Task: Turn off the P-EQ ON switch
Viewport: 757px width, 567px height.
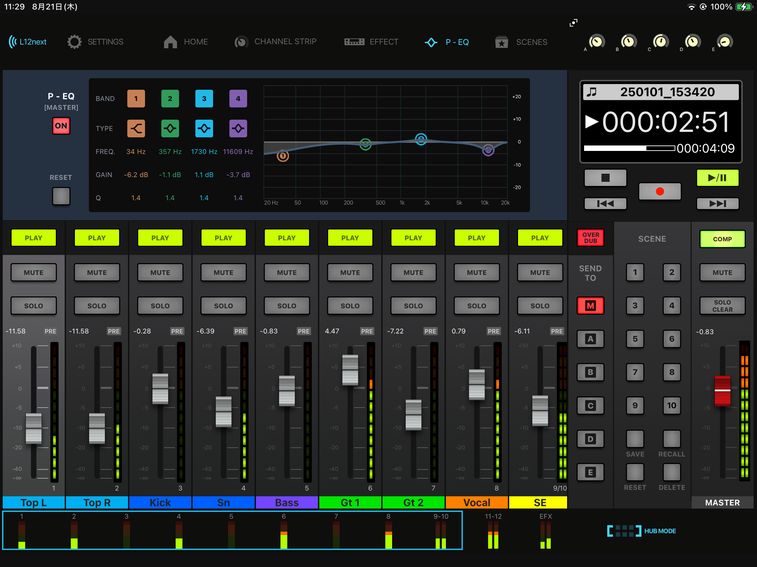Action: (x=62, y=126)
